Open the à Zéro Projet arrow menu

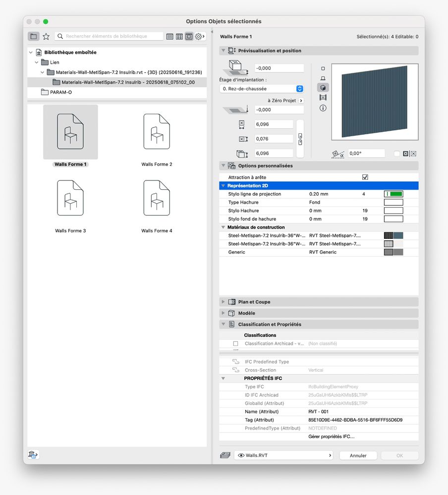[x=301, y=101]
